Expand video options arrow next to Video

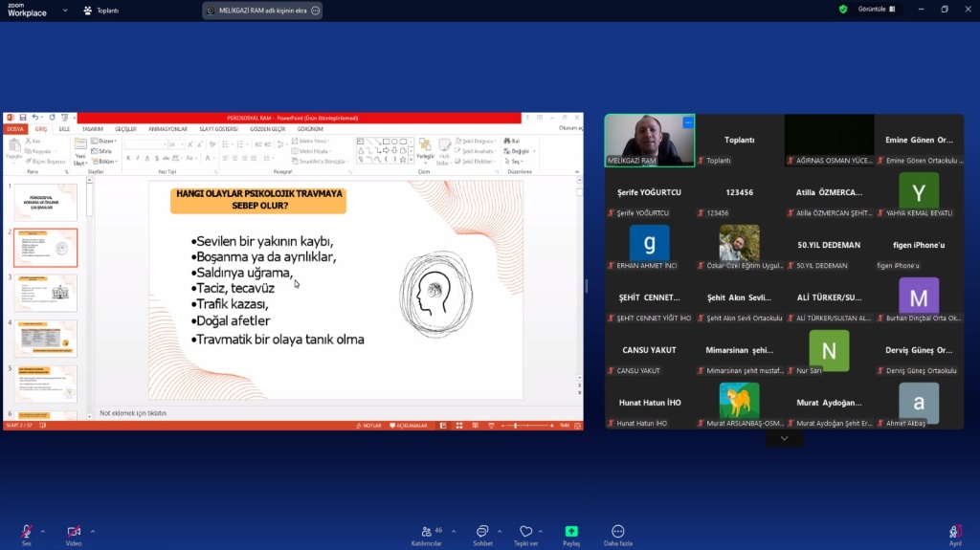[93, 530]
